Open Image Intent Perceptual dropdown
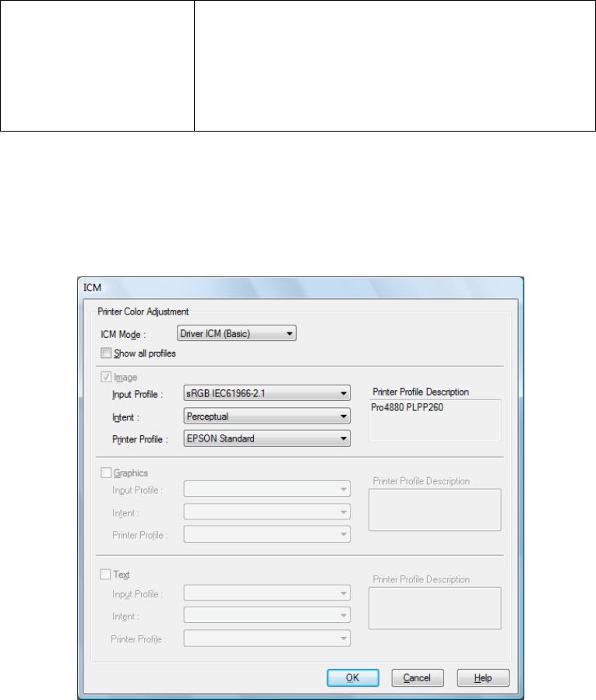The image size is (596, 700). (266, 416)
